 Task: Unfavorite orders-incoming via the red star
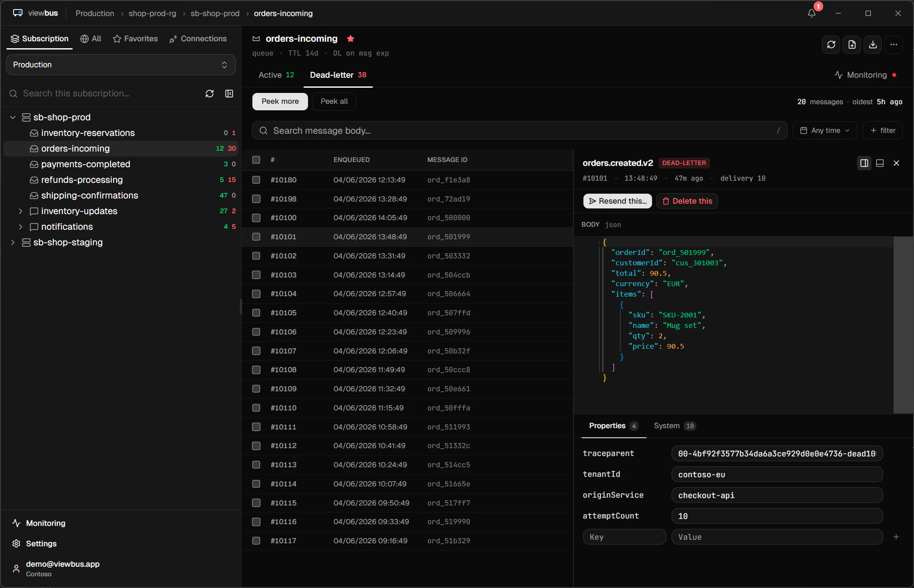(351, 39)
